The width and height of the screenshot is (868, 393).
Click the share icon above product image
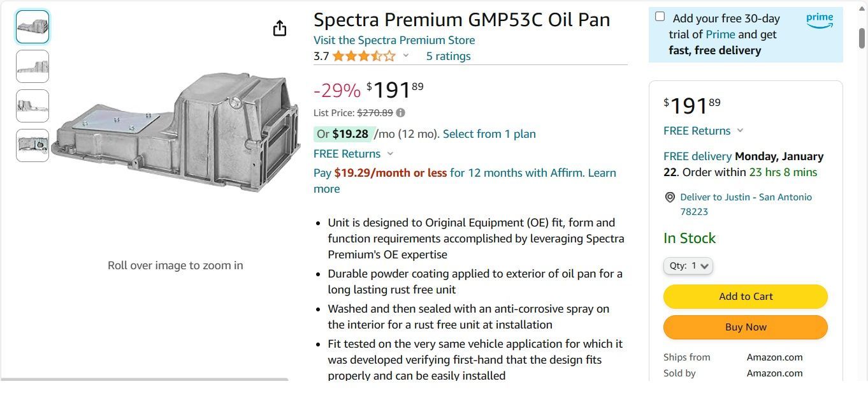[x=280, y=29]
